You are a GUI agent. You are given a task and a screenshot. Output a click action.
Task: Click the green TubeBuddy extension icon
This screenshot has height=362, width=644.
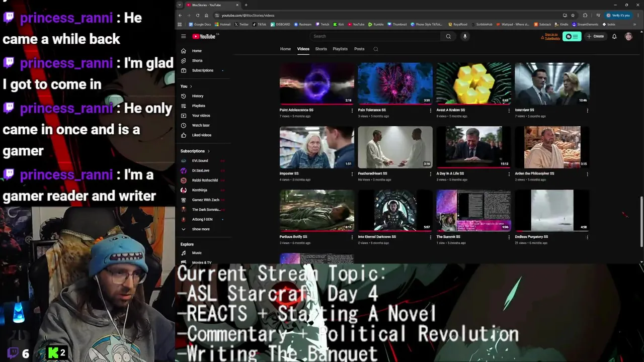tap(572, 36)
